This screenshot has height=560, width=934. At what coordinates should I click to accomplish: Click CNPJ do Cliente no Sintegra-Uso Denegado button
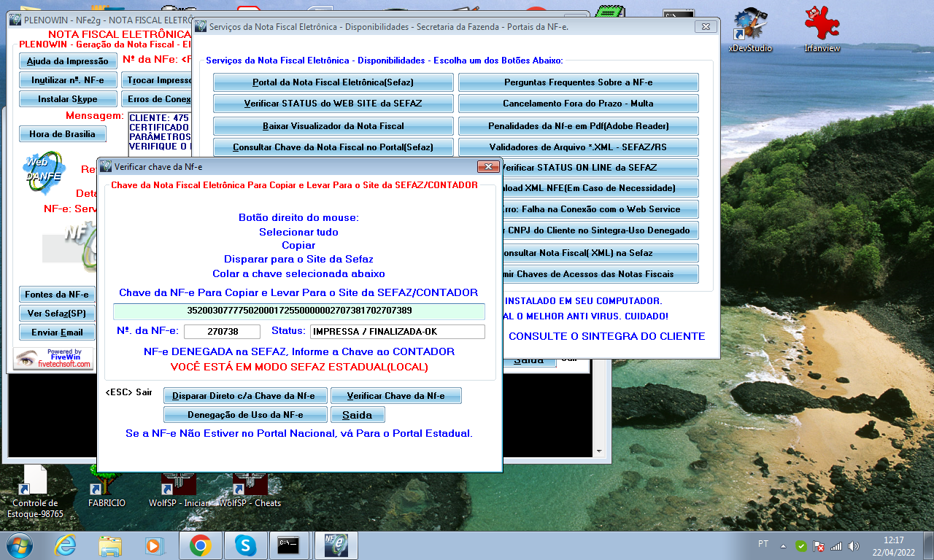[600, 230]
